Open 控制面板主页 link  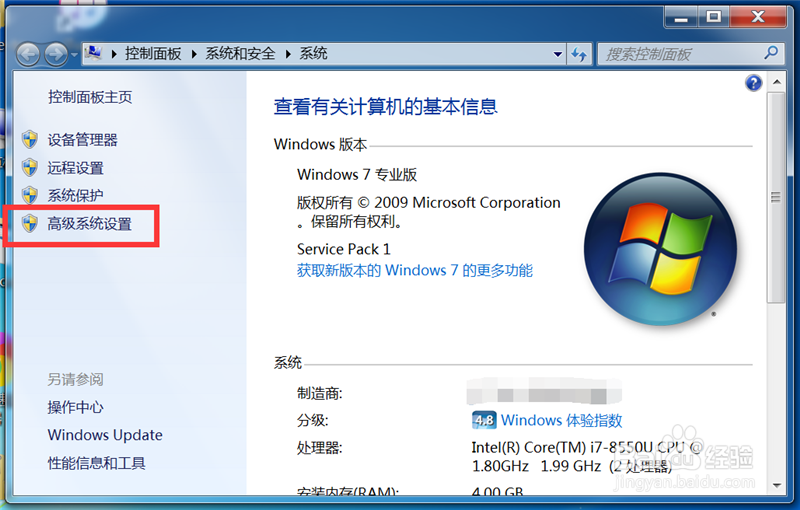coord(90,97)
